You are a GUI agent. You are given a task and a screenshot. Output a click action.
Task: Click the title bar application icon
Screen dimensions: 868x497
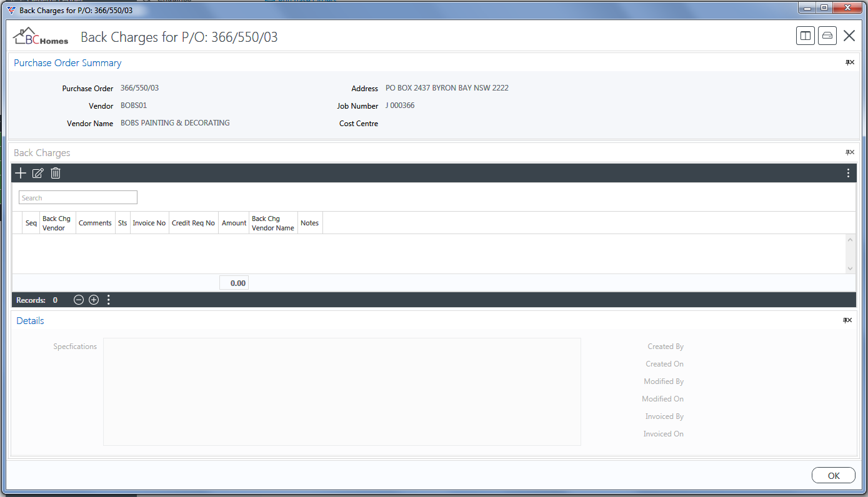point(11,11)
